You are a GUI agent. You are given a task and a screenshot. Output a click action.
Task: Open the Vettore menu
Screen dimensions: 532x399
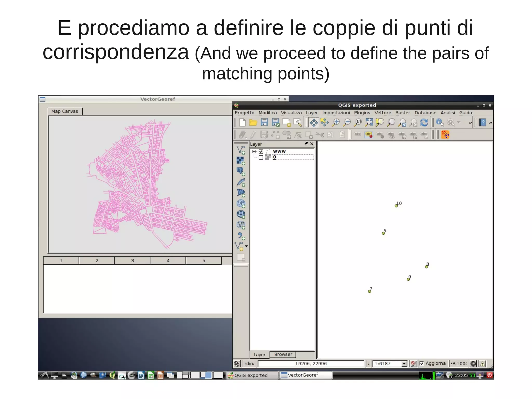(383, 113)
